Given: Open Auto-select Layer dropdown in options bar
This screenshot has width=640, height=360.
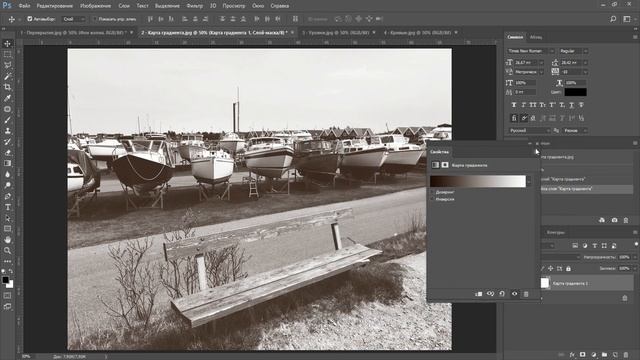Looking at the screenshot, I should tap(74, 19).
